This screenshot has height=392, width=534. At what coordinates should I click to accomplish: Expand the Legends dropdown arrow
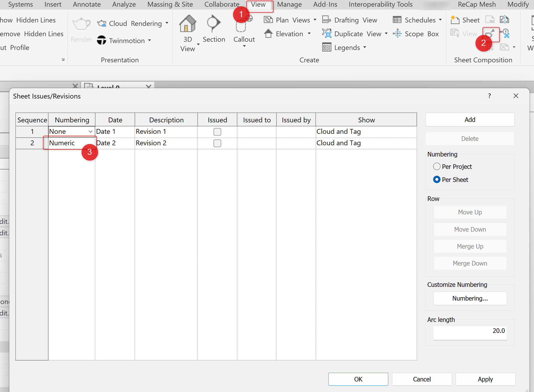click(x=365, y=47)
